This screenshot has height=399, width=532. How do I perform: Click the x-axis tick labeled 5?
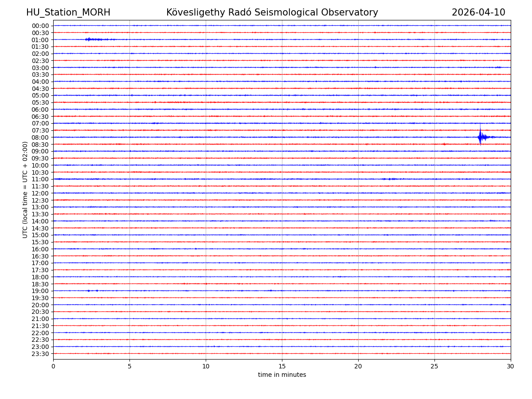pyautogui.click(x=129, y=366)
